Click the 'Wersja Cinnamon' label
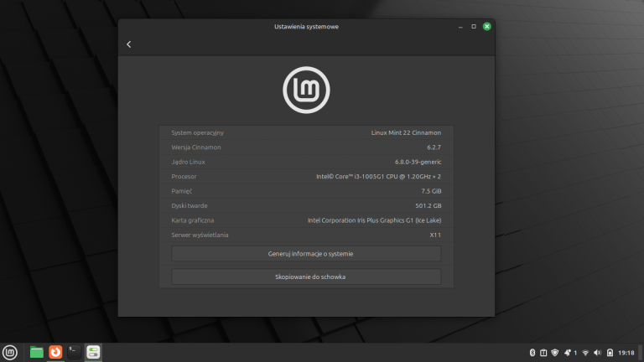 click(196, 147)
